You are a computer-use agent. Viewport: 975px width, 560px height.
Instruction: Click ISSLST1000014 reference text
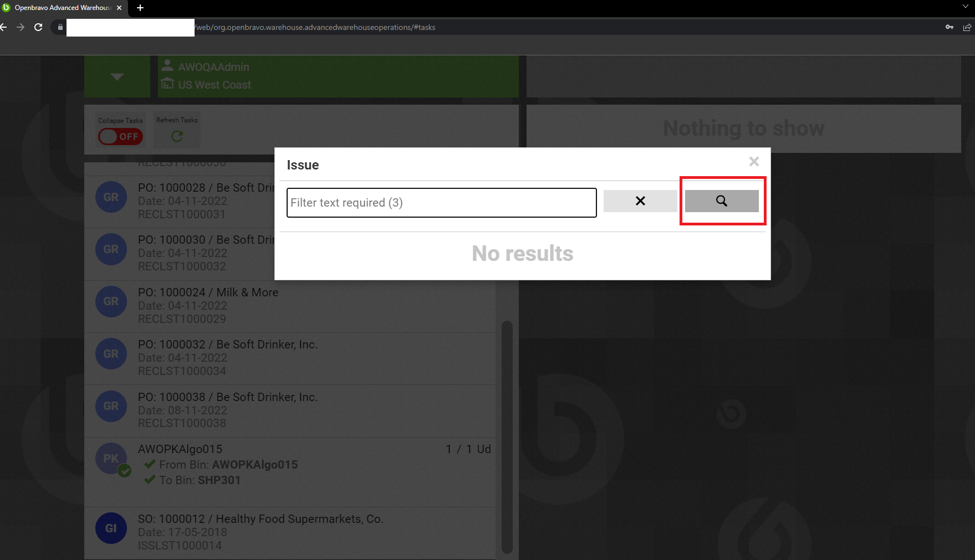pos(180,546)
